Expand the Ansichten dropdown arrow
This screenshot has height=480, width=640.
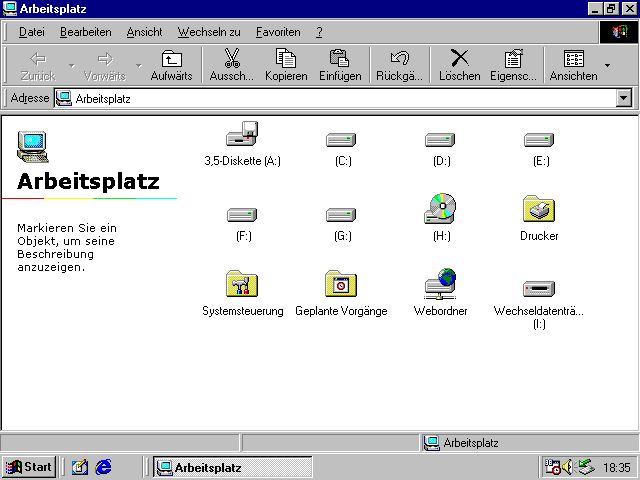click(607, 65)
